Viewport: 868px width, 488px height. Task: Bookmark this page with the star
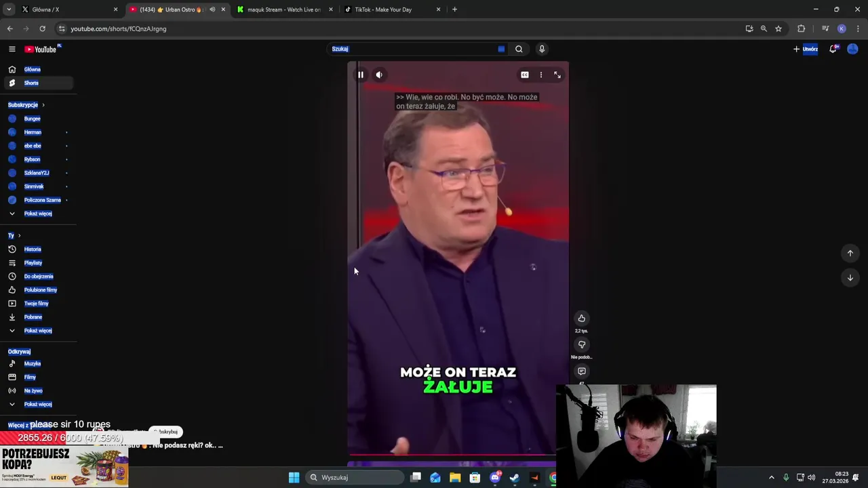[x=778, y=28]
